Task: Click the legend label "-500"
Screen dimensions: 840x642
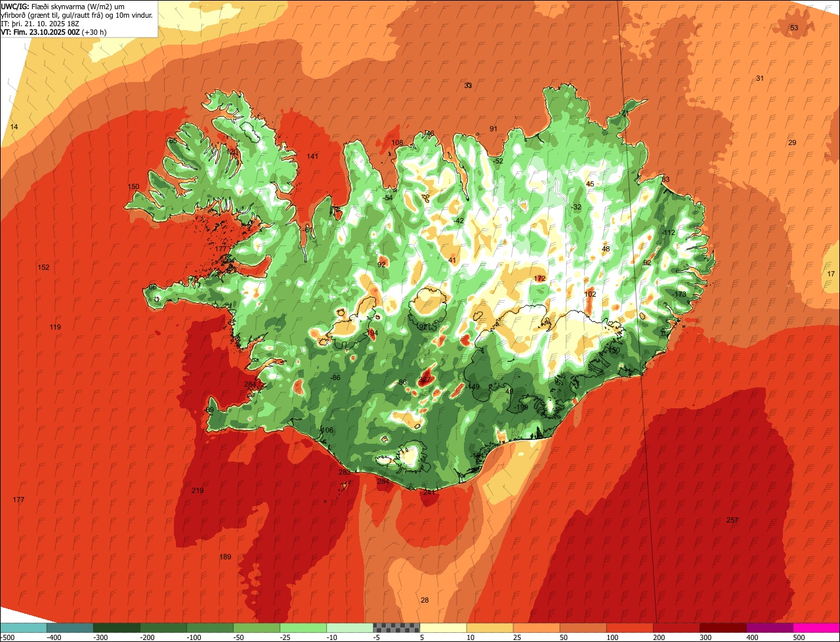Action: pyautogui.click(x=7, y=637)
